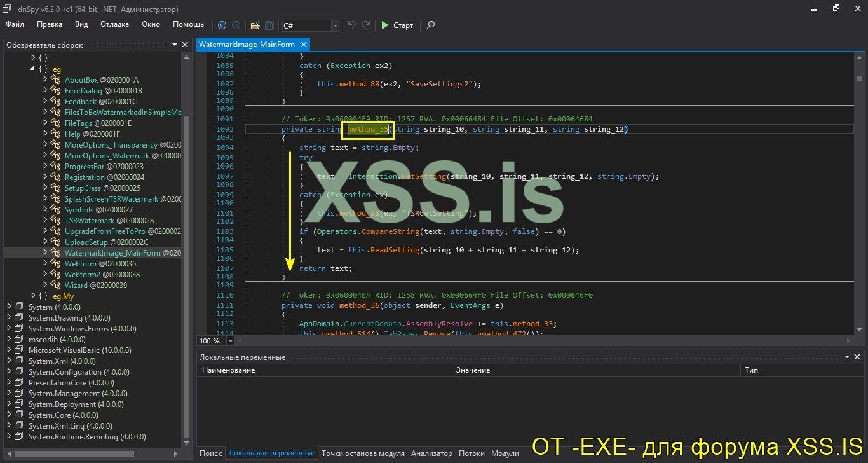
Task: Click the Registration class icon
Action: pos(55,177)
